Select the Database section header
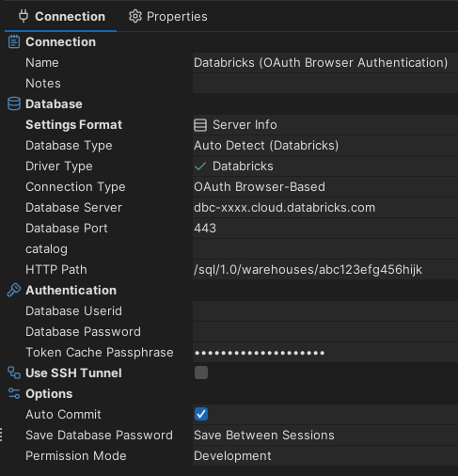458x476 pixels. click(54, 104)
